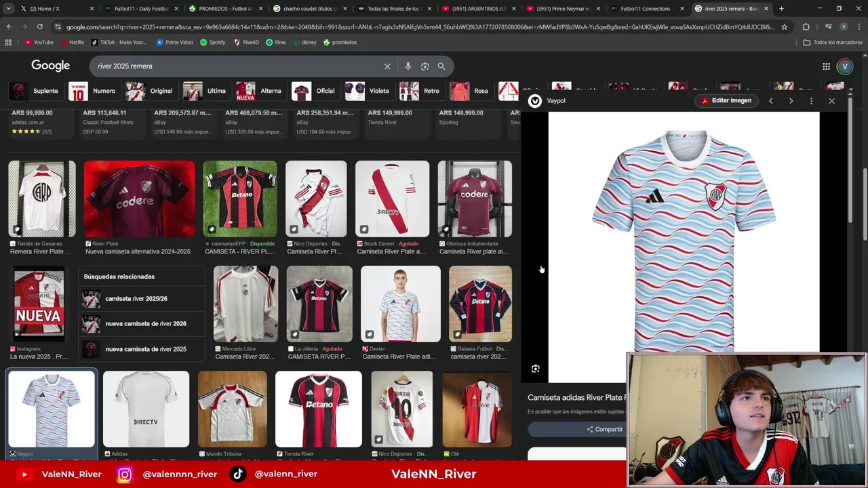Search inside image with Lens icon
The height and width of the screenshot is (488, 868).
(x=535, y=369)
